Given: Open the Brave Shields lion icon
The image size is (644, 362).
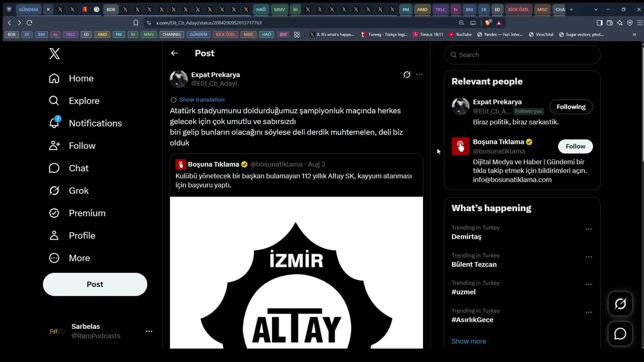Looking at the screenshot, I should [488, 23].
